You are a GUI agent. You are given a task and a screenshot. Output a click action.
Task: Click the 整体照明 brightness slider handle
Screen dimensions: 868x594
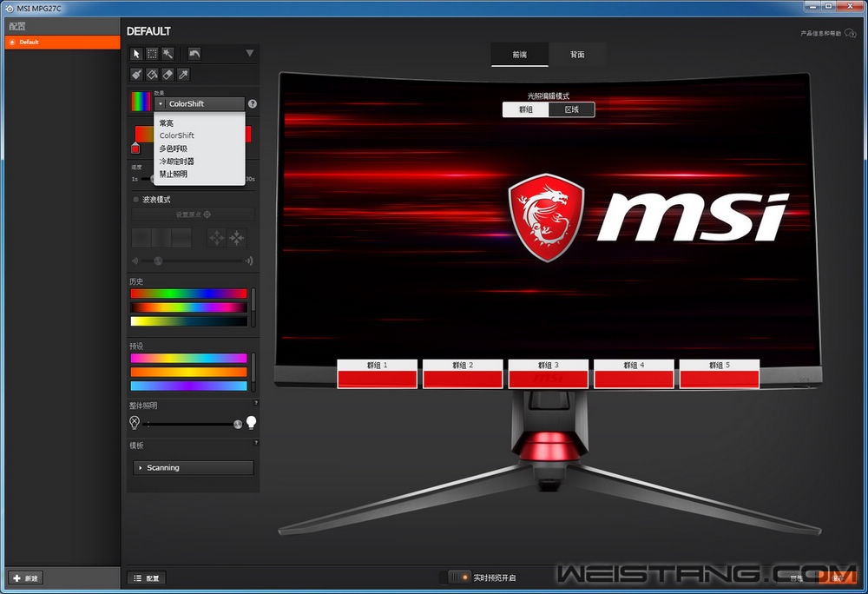[x=238, y=424]
